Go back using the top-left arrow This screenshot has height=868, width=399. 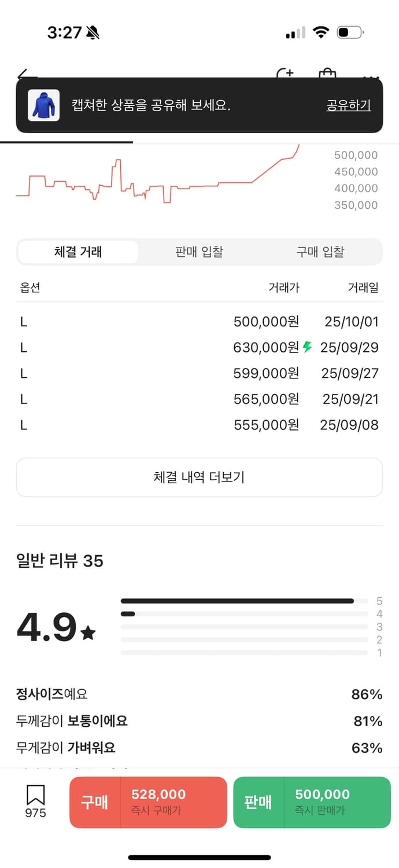[x=25, y=74]
